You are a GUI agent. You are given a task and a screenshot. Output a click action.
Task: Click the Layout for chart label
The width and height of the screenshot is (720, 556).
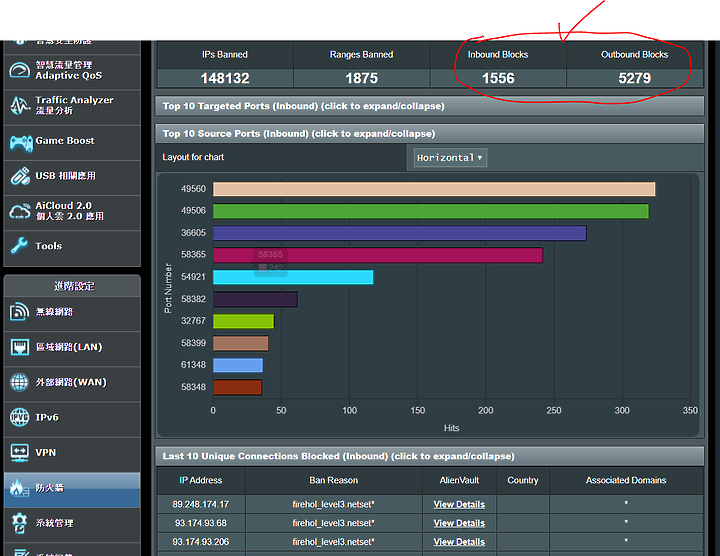point(193,157)
